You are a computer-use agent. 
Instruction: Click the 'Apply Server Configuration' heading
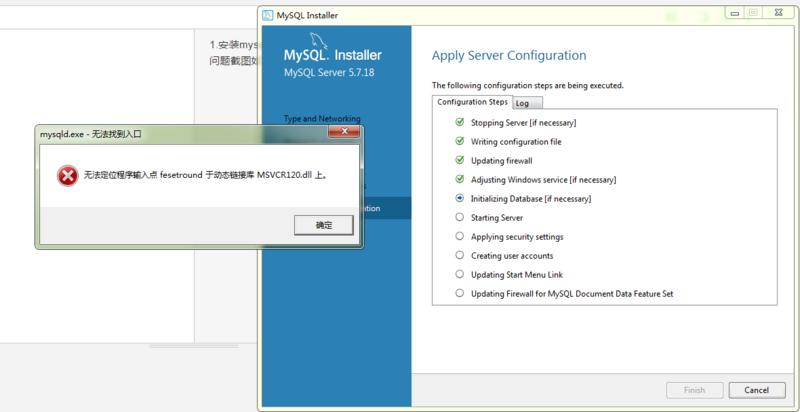(x=509, y=56)
